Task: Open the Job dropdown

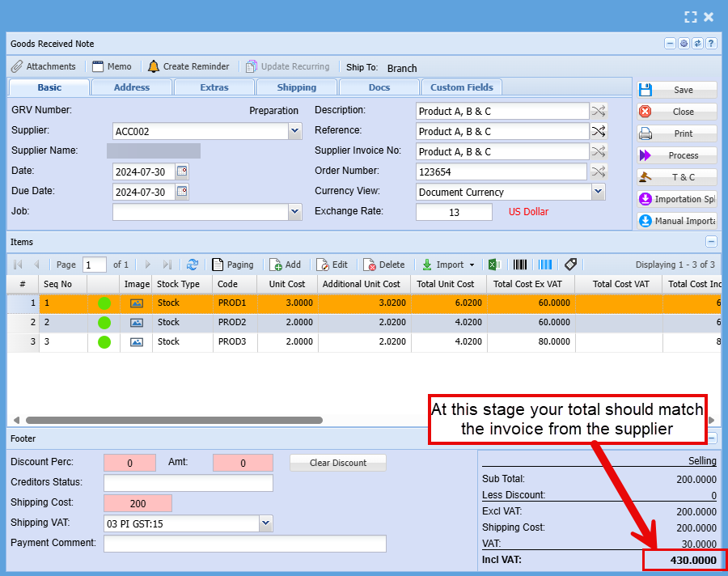Action: click(x=294, y=212)
